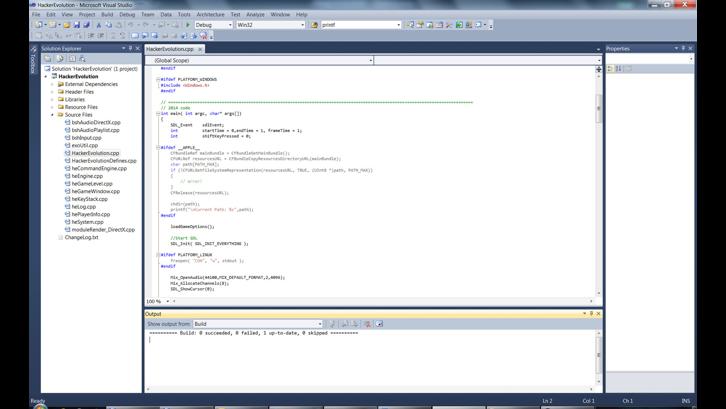726x409 pixels.
Task: Select ChangeLog.txt in Solution Explorer
Action: [x=81, y=237]
